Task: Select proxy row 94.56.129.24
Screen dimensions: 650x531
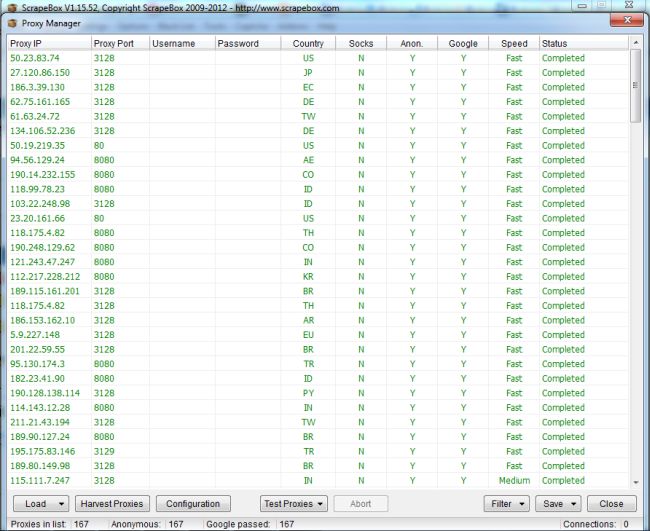Action: [318, 160]
